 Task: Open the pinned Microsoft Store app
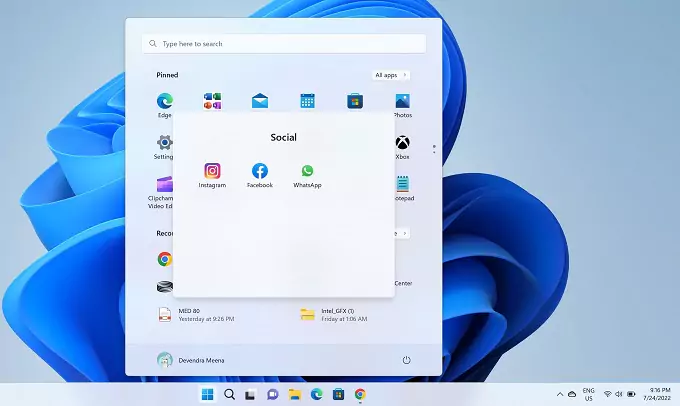(355, 101)
